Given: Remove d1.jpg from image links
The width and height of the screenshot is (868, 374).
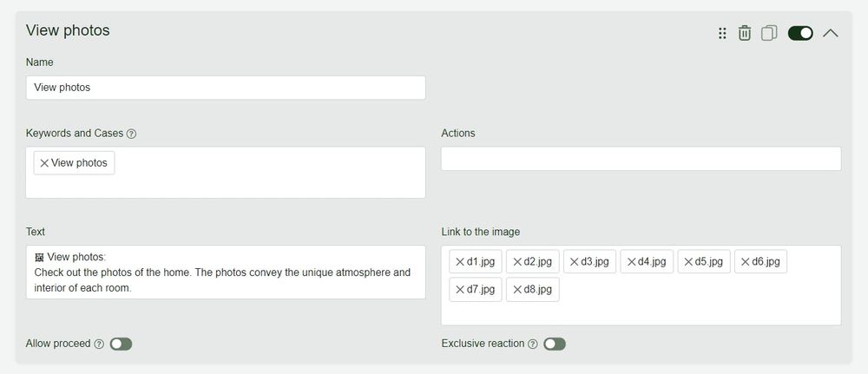Looking at the screenshot, I should pos(460,261).
